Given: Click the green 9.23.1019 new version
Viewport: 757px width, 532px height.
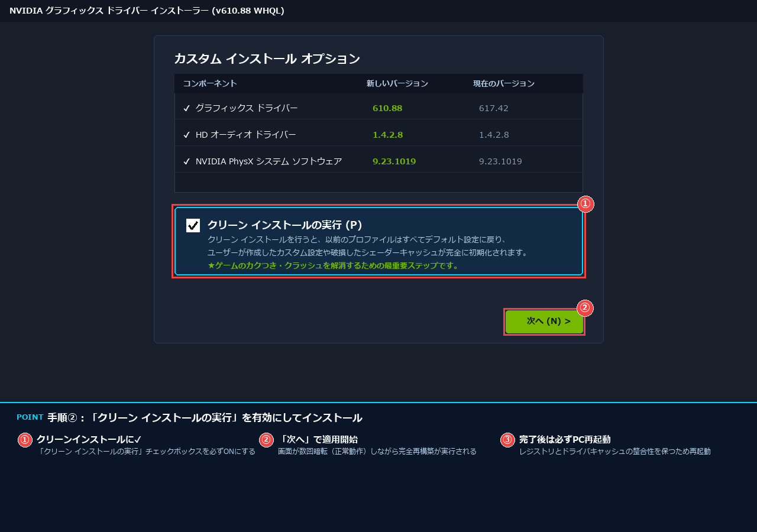Looking at the screenshot, I should [x=394, y=161].
